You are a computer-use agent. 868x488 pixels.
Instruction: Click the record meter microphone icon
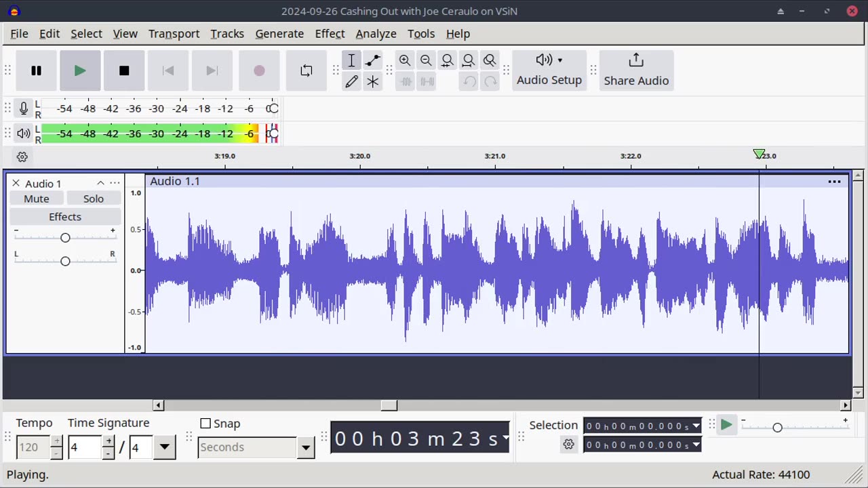pos(24,108)
